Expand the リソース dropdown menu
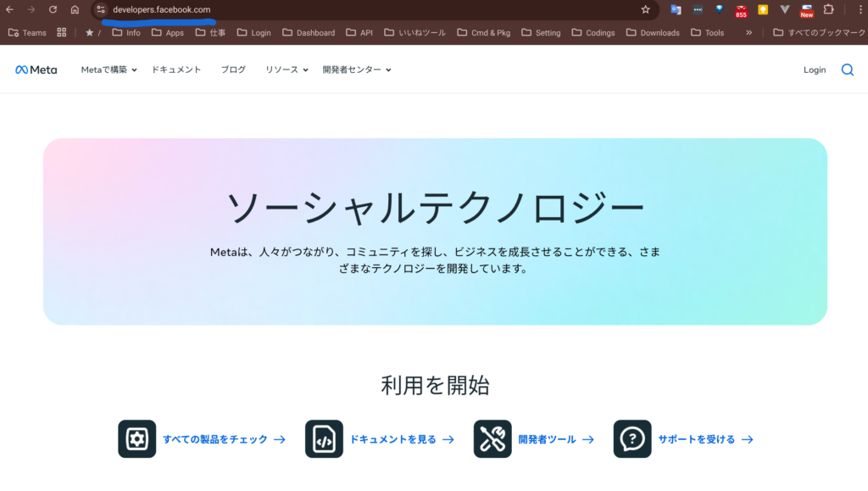 coord(287,70)
